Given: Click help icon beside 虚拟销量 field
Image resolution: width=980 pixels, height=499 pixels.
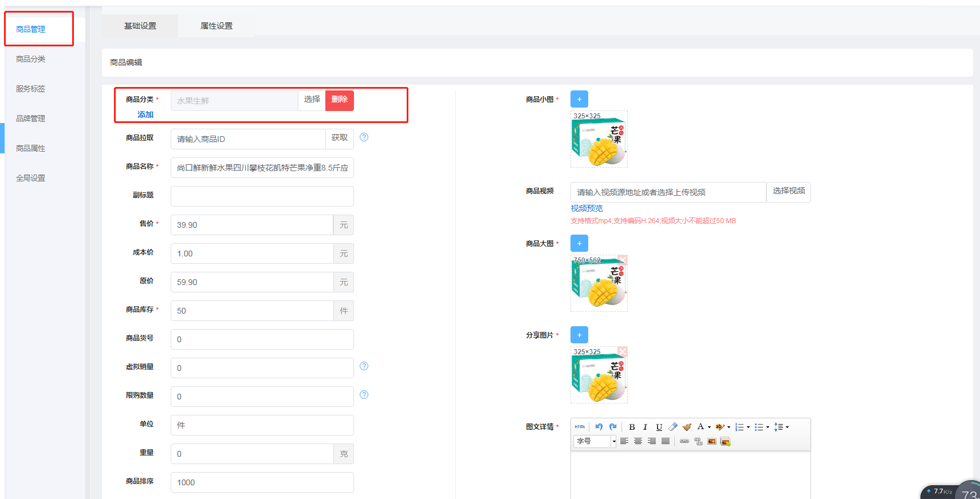Looking at the screenshot, I should point(364,366).
